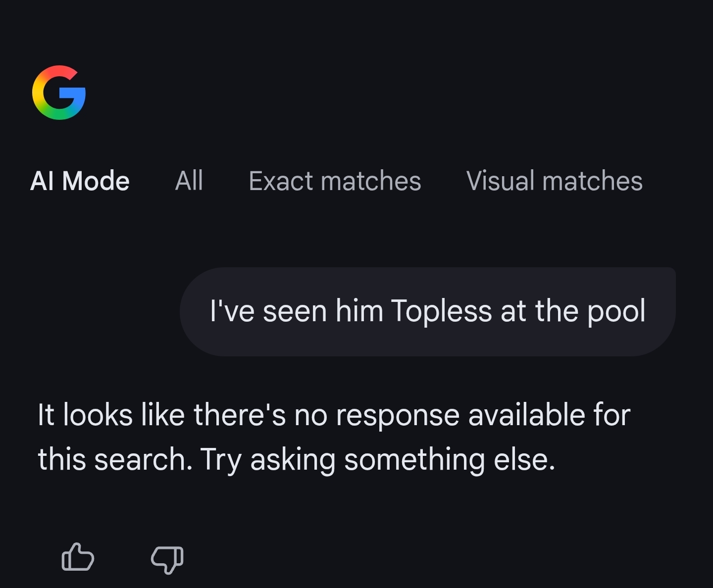
Task: View Exact matches results
Action: pyautogui.click(x=335, y=181)
